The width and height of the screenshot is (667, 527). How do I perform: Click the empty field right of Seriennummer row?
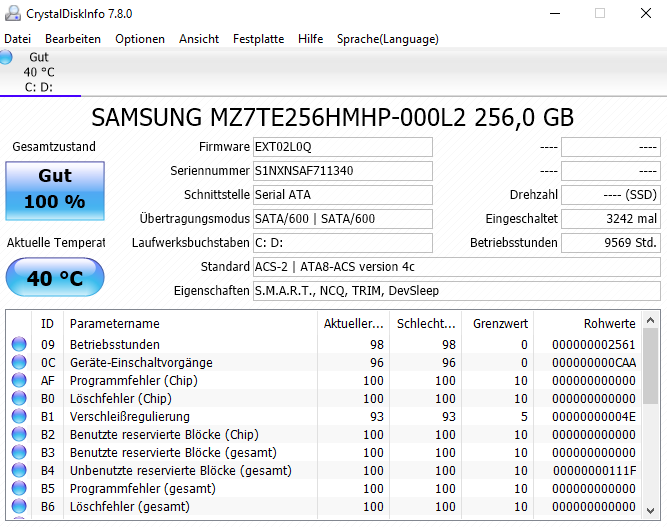pyautogui.click(x=611, y=171)
